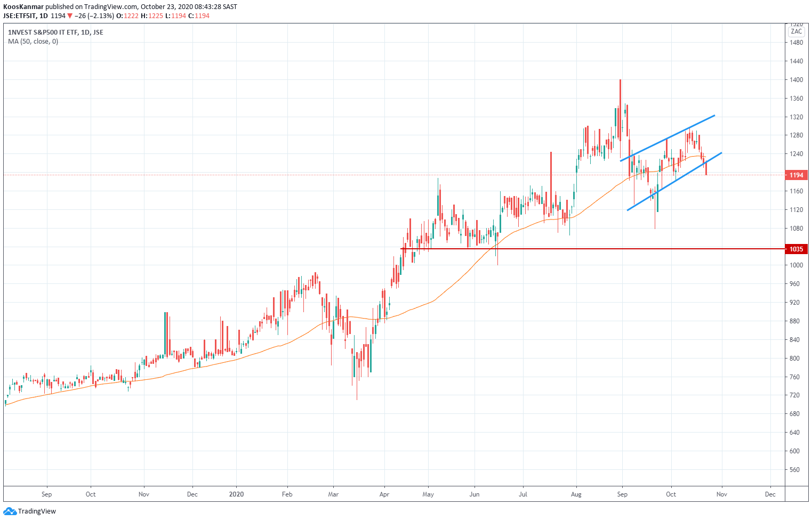Click the 1240 price axis label

797,154
